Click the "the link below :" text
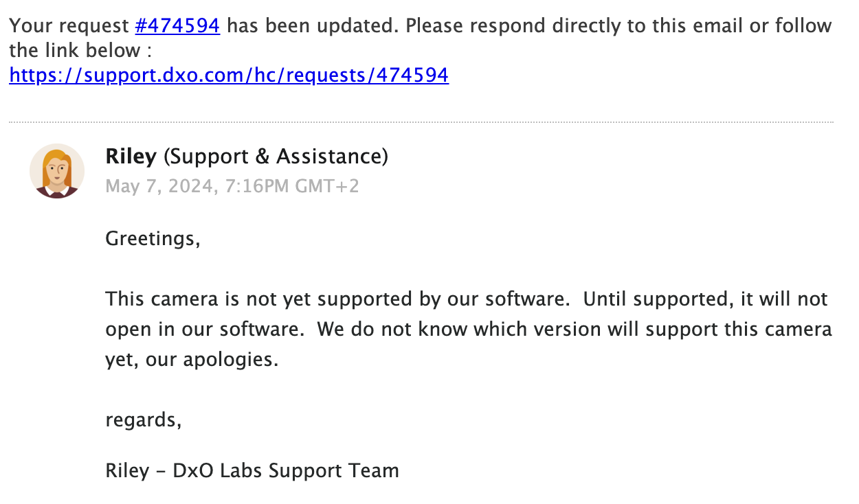The height and width of the screenshot is (504, 859). [x=80, y=50]
